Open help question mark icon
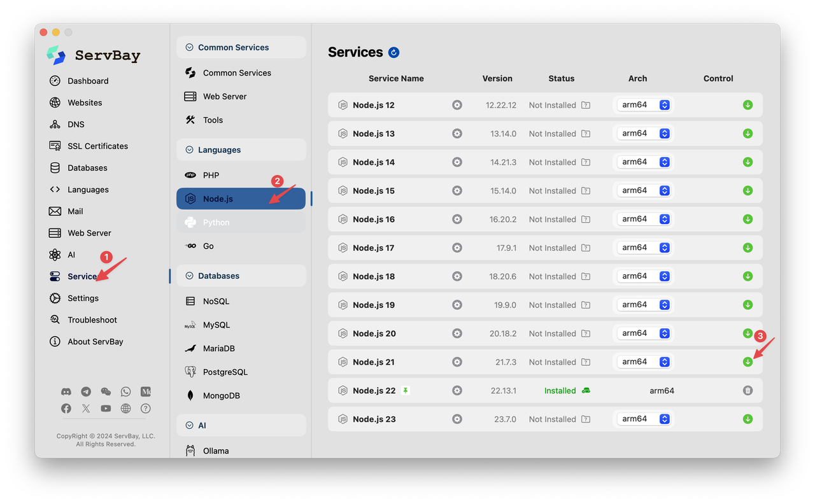The height and width of the screenshot is (504, 815). coord(146,409)
